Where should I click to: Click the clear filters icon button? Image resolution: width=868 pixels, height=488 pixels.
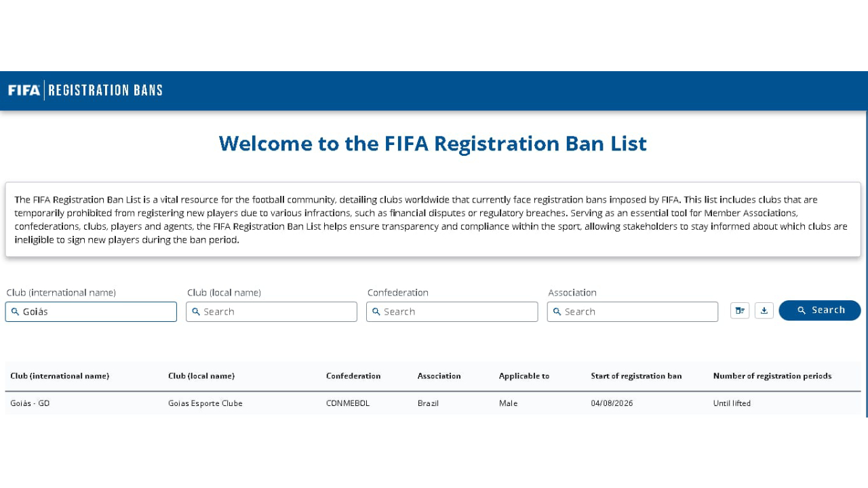pos(740,310)
